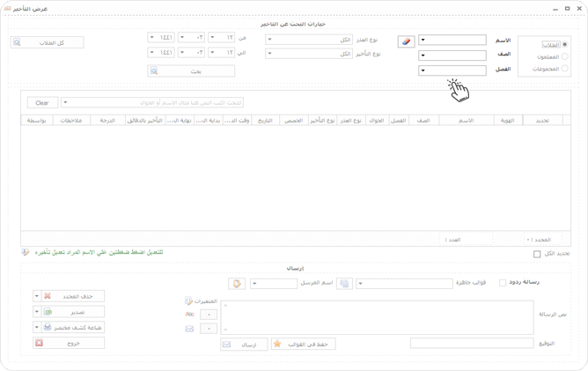This screenshot has height=371, width=588.
Task: Open the excuse type (نوع العذر) dropdown
Action: 309,40
